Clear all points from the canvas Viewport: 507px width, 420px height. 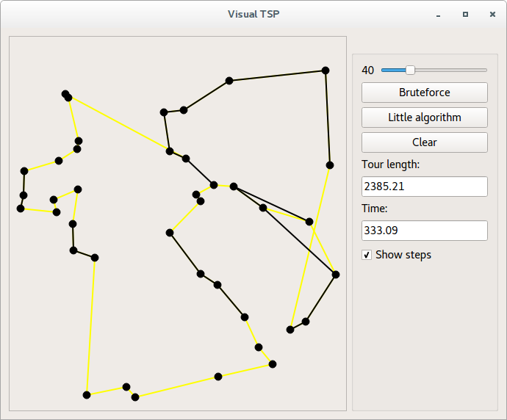(424, 142)
